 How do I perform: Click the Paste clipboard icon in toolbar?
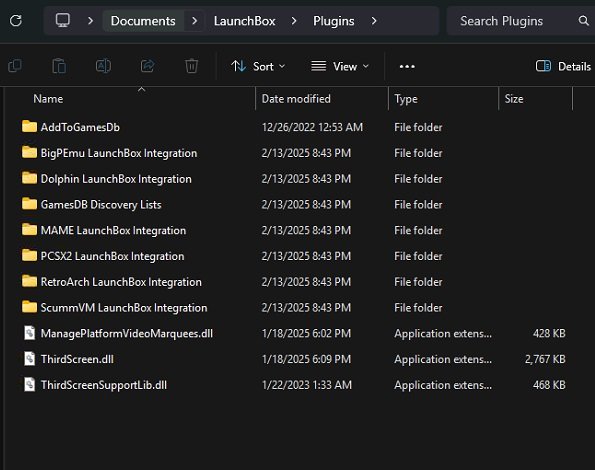tap(59, 66)
